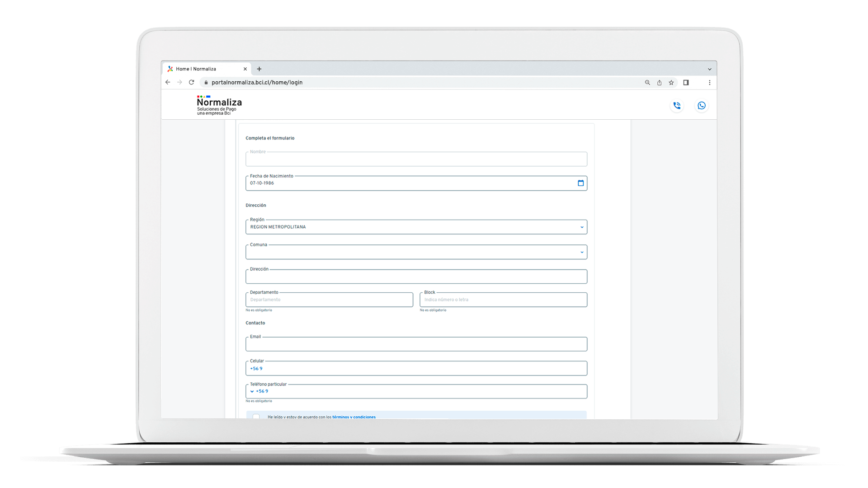
Task: Check the terms and conditions checkbox
Action: tap(256, 416)
